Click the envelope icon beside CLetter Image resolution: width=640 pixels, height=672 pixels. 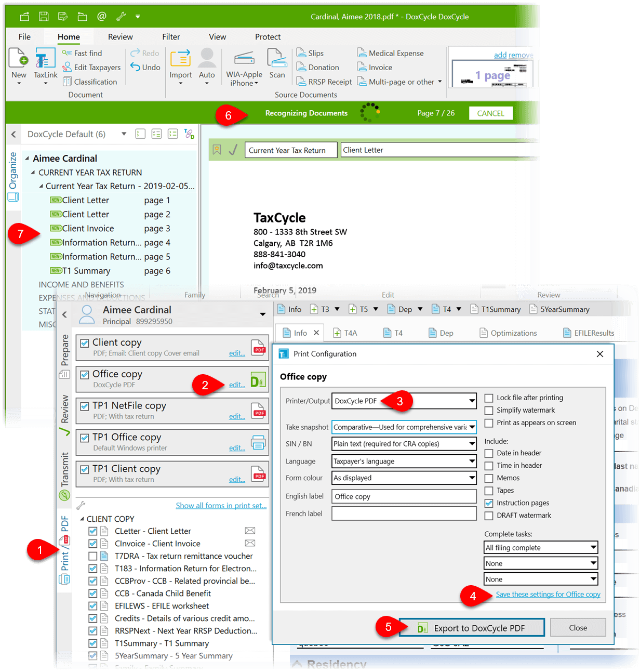pyautogui.click(x=250, y=531)
